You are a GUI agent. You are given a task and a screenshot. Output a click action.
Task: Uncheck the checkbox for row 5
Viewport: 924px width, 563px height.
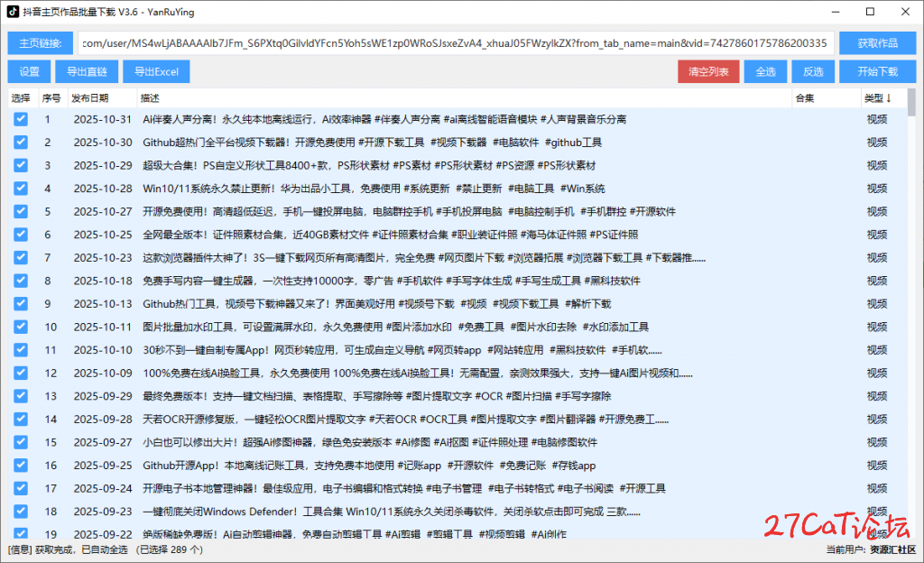pyautogui.click(x=20, y=211)
